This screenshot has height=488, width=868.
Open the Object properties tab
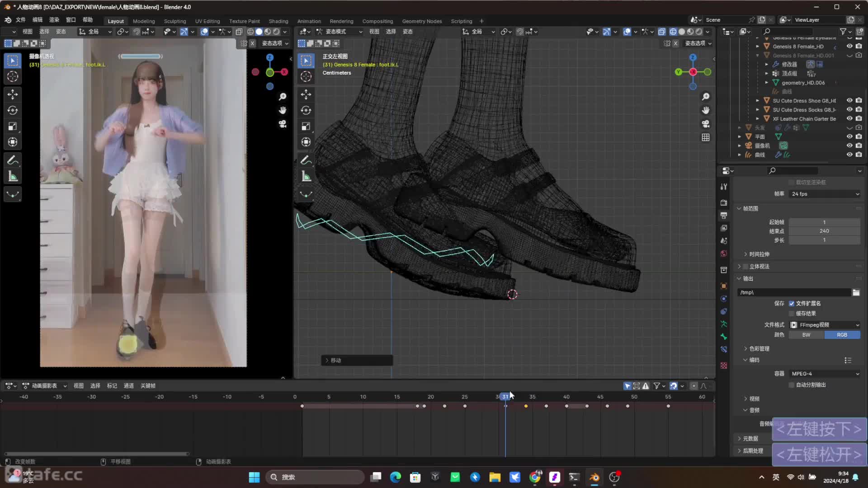point(724,286)
